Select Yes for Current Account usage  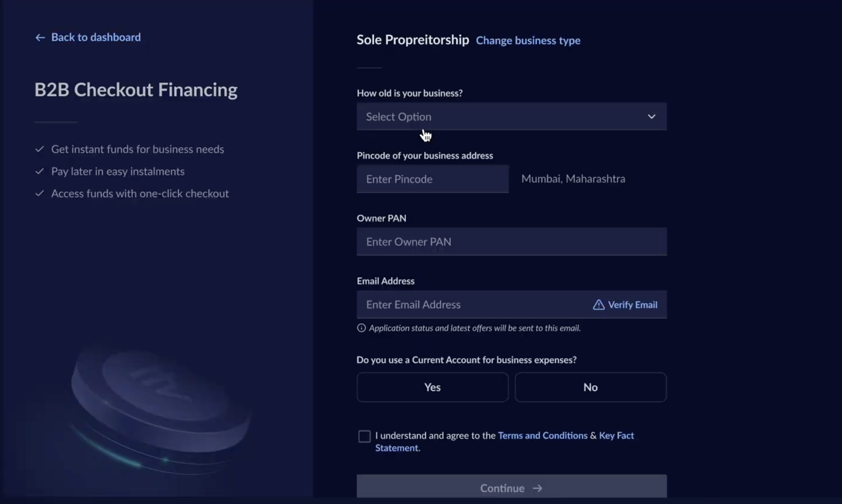click(432, 387)
